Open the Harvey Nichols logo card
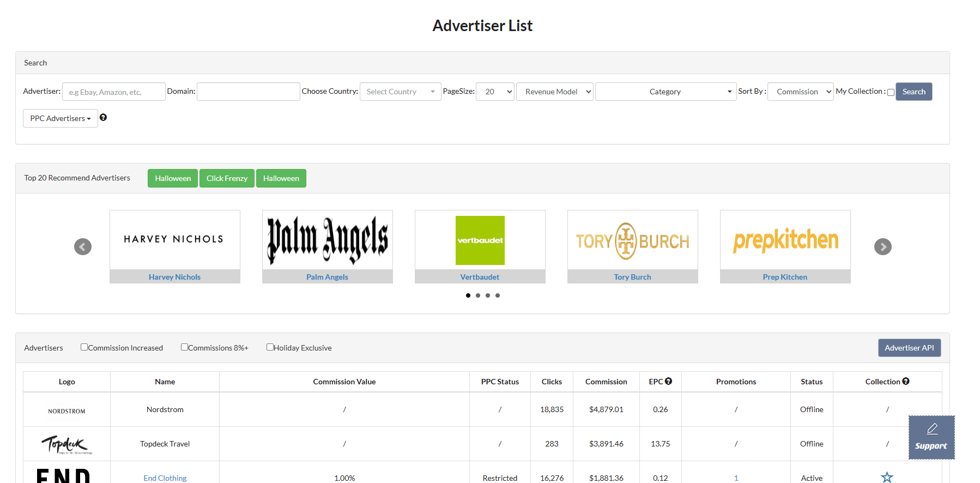 click(x=175, y=240)
